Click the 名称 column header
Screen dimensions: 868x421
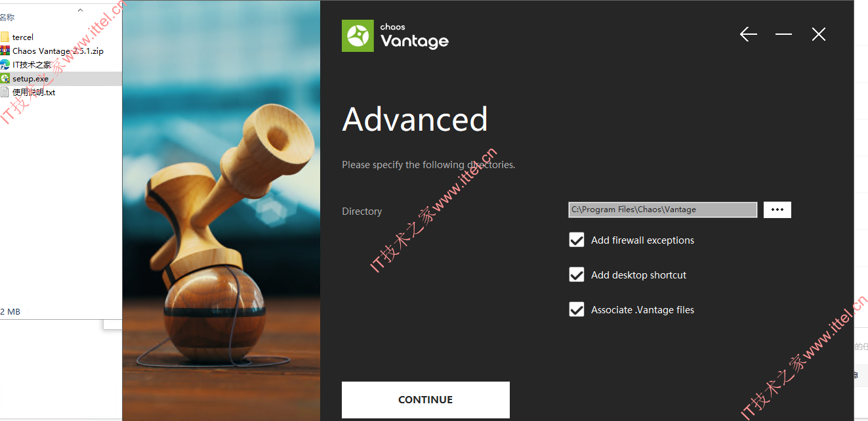(x=8, y=18)
